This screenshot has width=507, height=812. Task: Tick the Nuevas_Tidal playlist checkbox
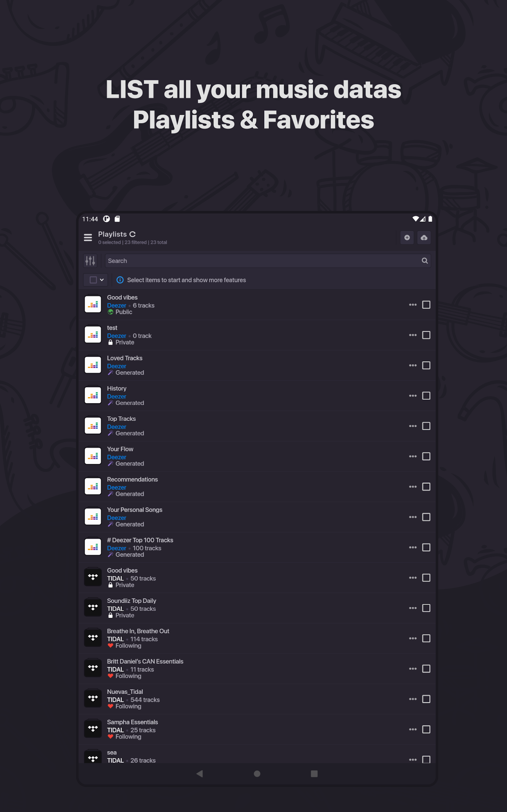(426, 699)
